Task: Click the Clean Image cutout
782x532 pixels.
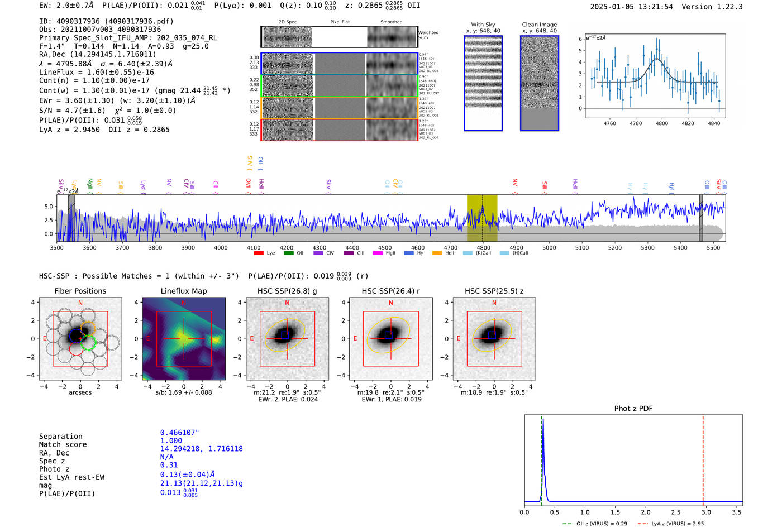Action: point(539,83)
